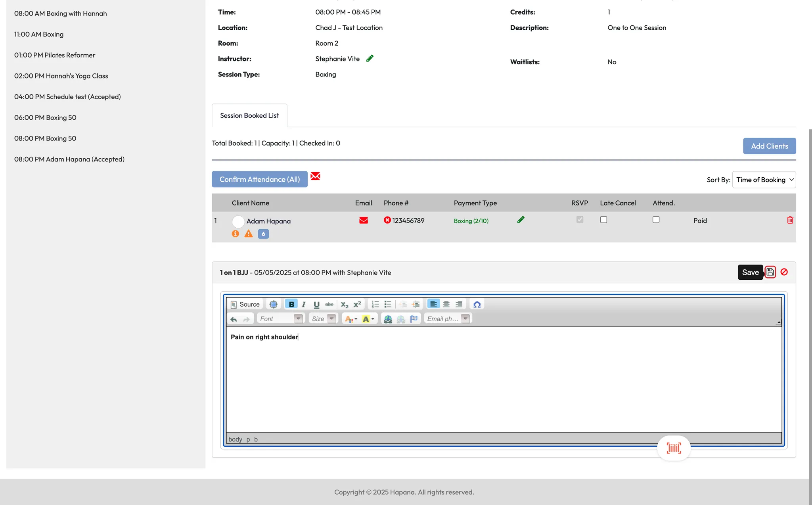Insert special character with omega icon
This screenshot has width=812, height=505.
[x=477, y=304]
